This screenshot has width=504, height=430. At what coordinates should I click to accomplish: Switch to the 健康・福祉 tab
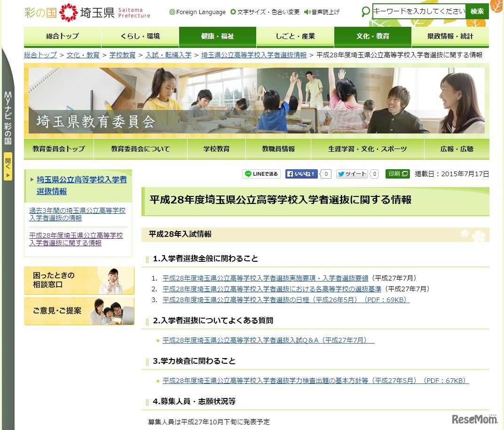[x=217, y=37]
